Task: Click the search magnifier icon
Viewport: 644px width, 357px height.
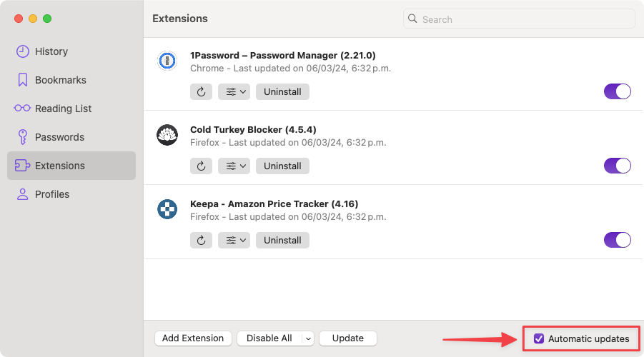Action: pyautogui.click(x=412, y=19)
